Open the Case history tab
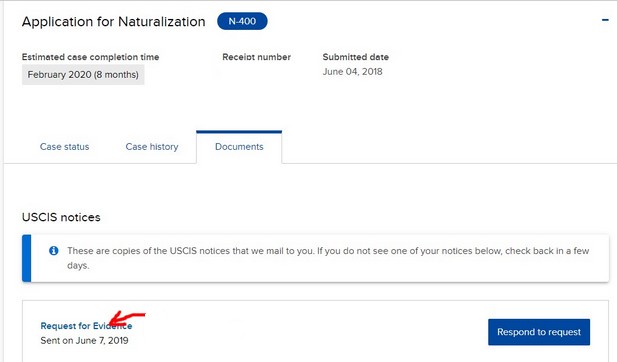Image resolution: width=617 pixels, height=362 pixels. [x=152, y=147]
